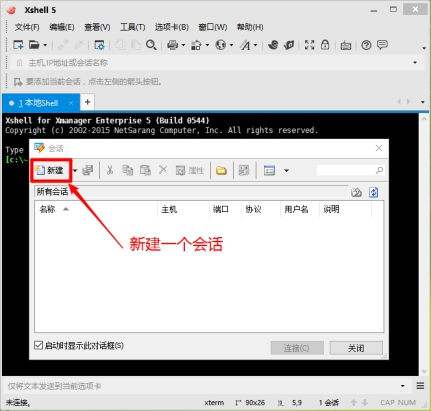Click the session properties gear icon
The image size is (431, 411).
coord(99,45)
